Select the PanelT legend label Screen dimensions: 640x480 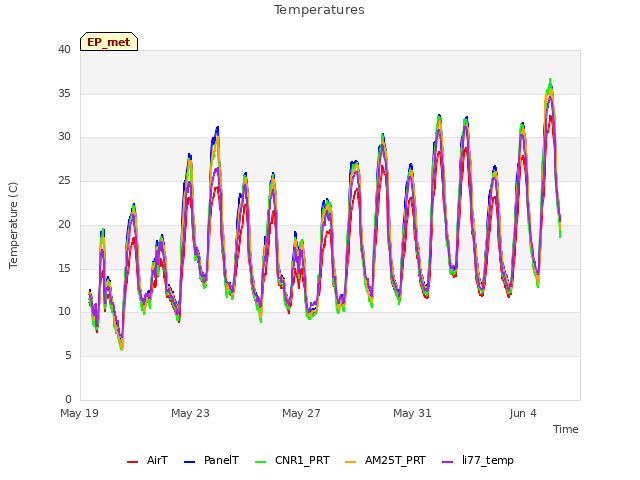[221, 460]
